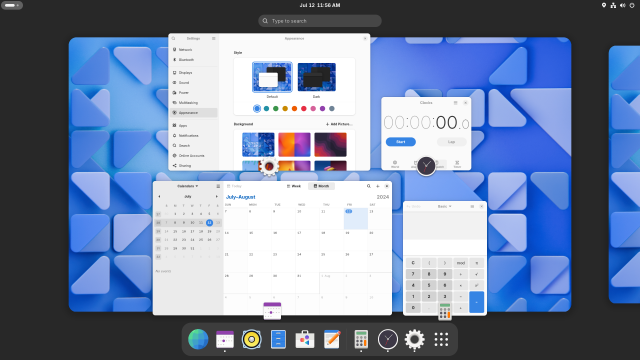Click Add Picture in Background section
Screen dimensions: 640x360
click(339, 124)
